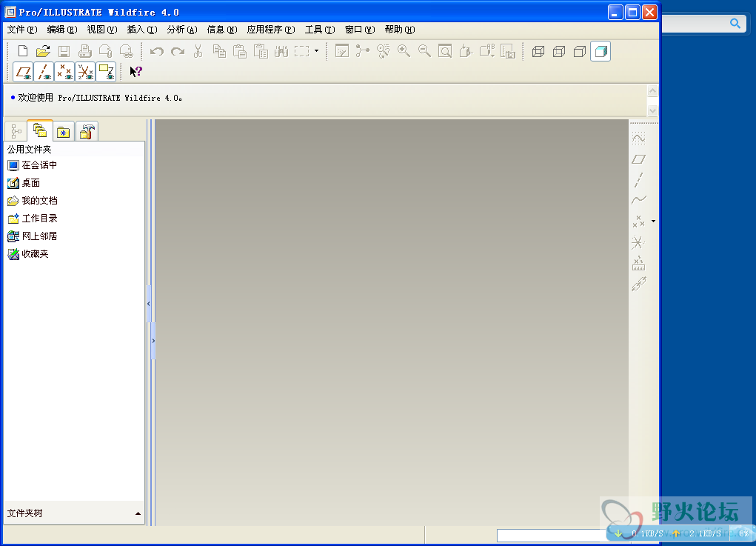Open the 信息 menu

pyautogui.click(x=222, y=30)
